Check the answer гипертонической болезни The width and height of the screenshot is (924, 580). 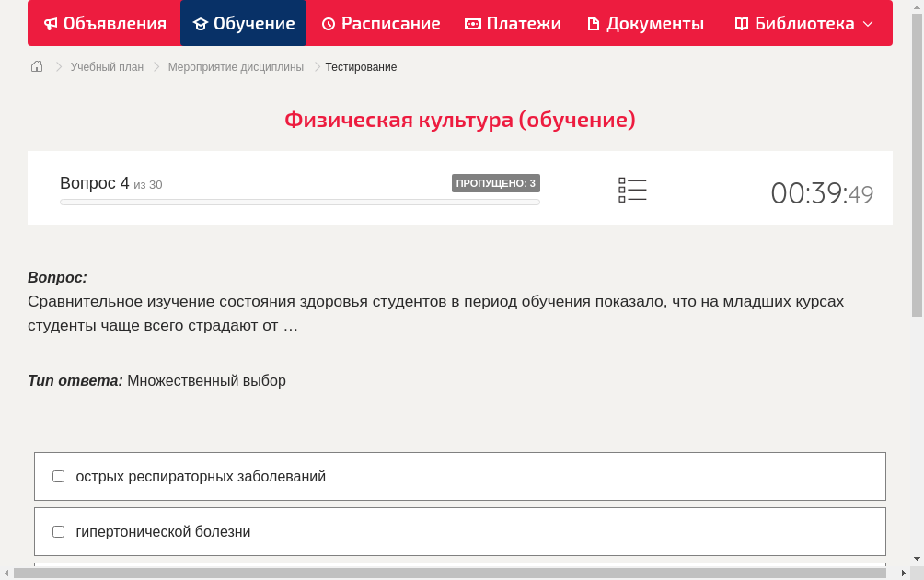tap(58, 531)
